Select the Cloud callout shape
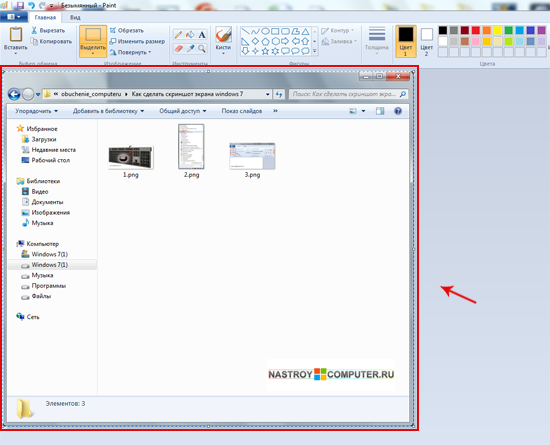The width and height of the screenshot is (550, 445). pyautogui.click(x=306, y=51)
